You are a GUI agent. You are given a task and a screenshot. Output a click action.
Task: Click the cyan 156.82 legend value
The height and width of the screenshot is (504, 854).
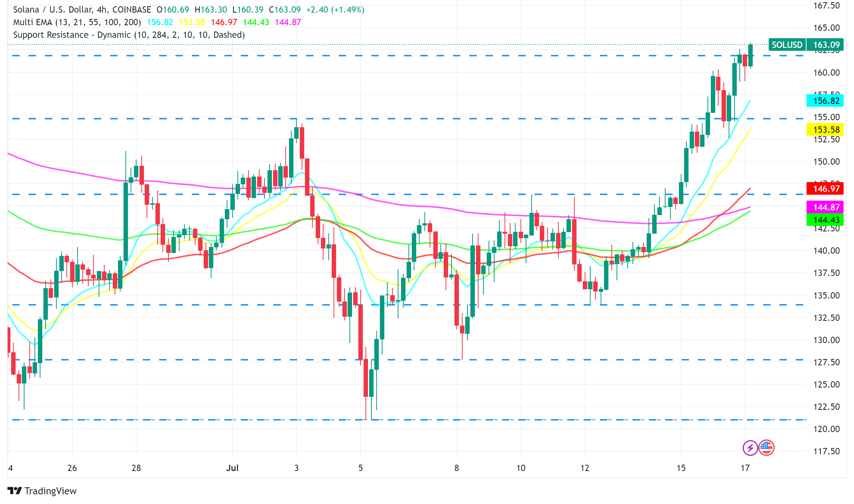tap(160, 22)
